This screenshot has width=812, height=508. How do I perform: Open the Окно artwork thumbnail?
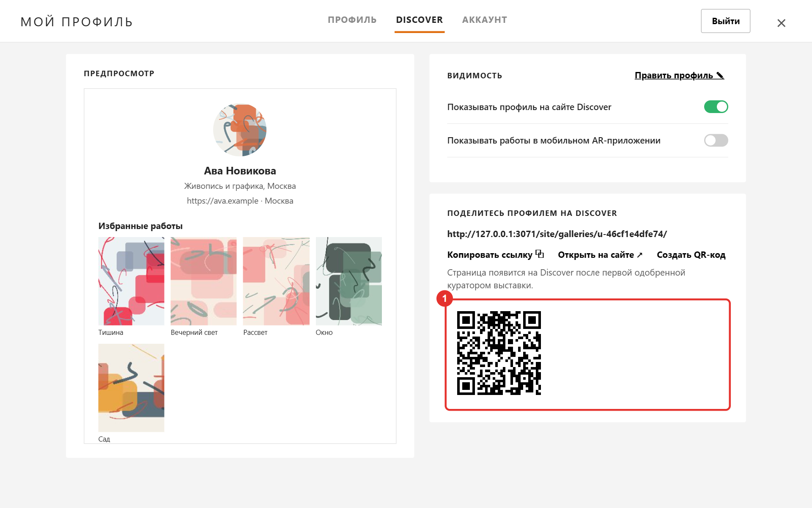point(348,281)
